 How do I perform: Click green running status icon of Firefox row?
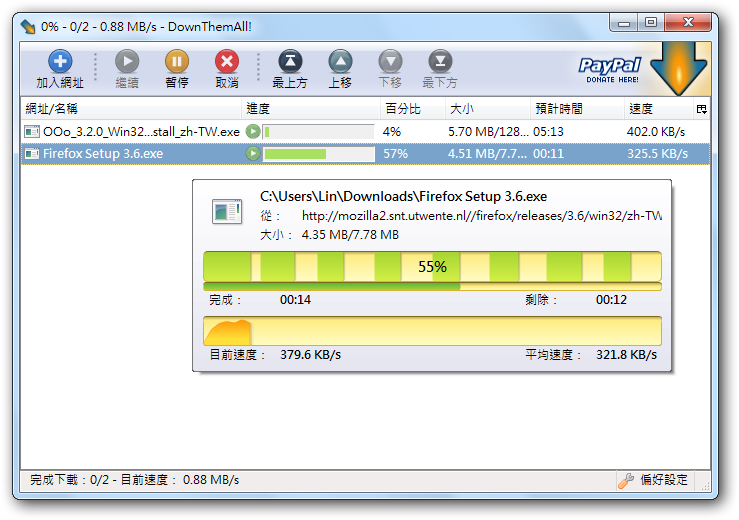(253, 154)
